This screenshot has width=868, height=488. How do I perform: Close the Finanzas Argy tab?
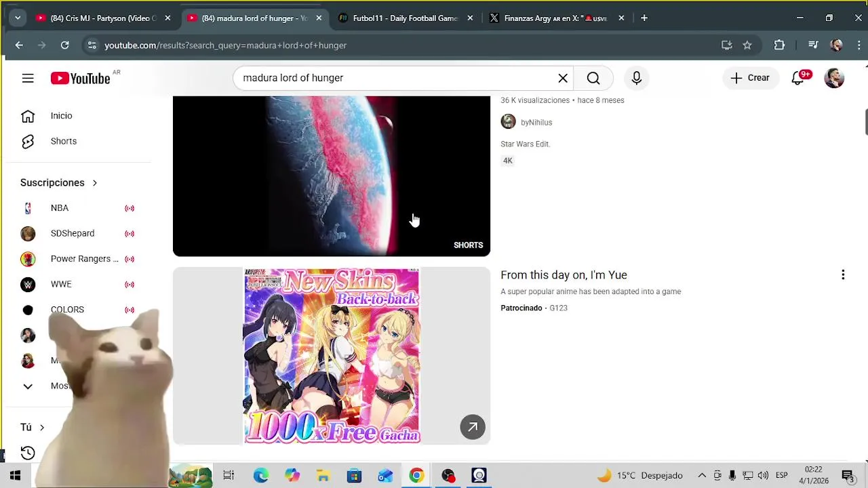pyautogui.click(x=621, y=18)
